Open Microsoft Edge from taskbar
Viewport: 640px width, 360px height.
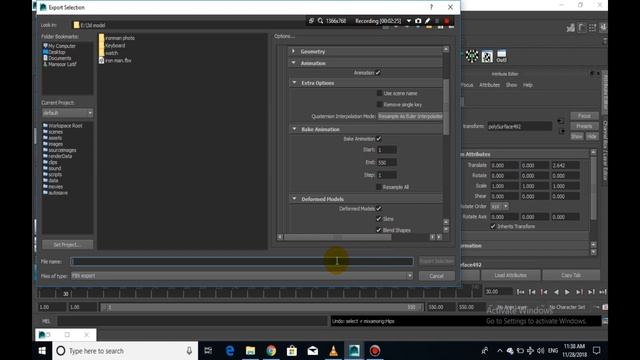click(x=230, y=351)
